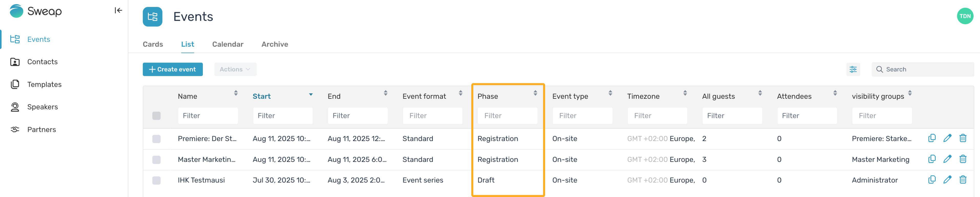Tick the Master Marketing row checkbox
Screen dimensions: 980x197
156,159
